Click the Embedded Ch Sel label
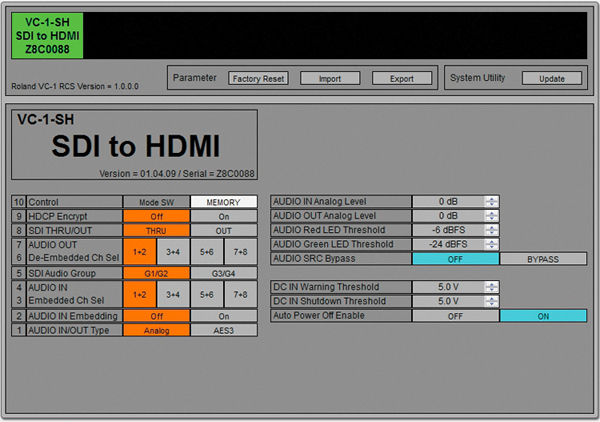 coord(66,300)
